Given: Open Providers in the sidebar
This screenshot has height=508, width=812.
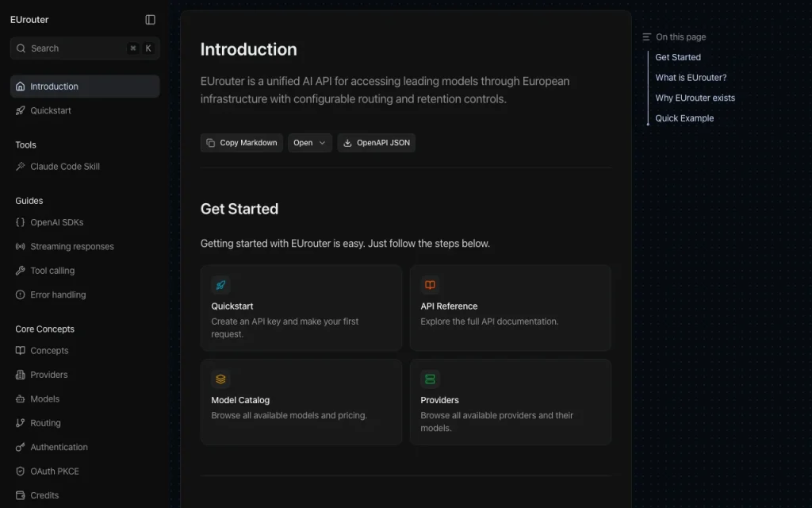Looking at the screenshot, I should [85, 375].
